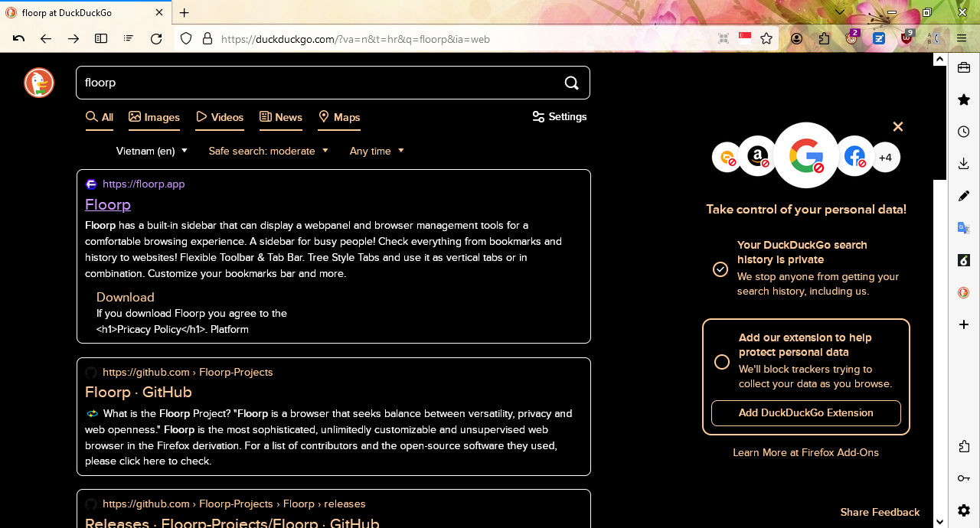Open the Releases Floorp-Projects result link
The width and height of the screenshot is (980, 528).
click(232, 523)
